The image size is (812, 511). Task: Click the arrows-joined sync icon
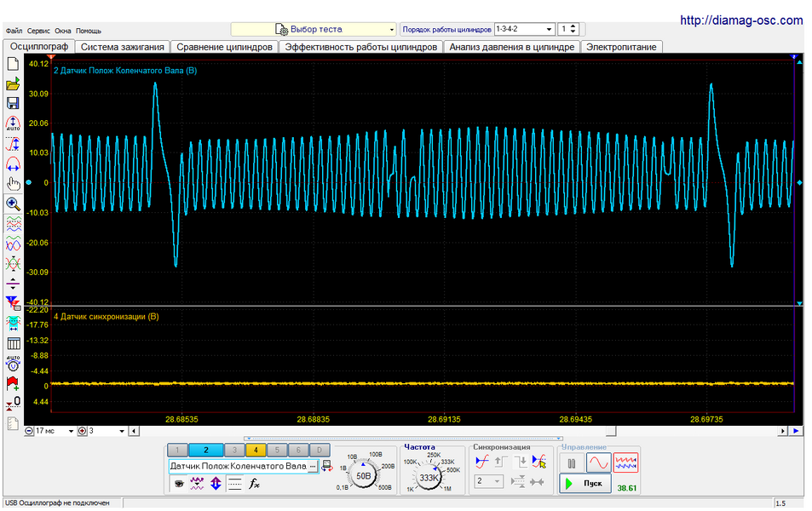click(x=538, y=481)
